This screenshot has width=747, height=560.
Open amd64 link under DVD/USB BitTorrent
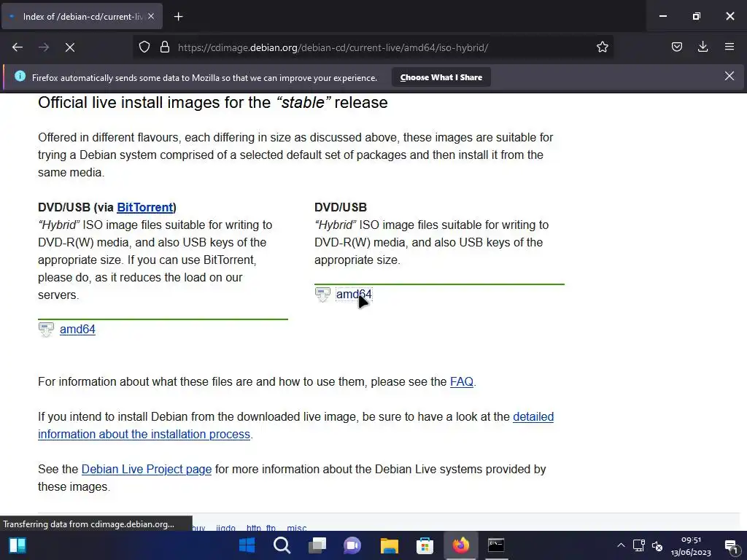(77, 329)
